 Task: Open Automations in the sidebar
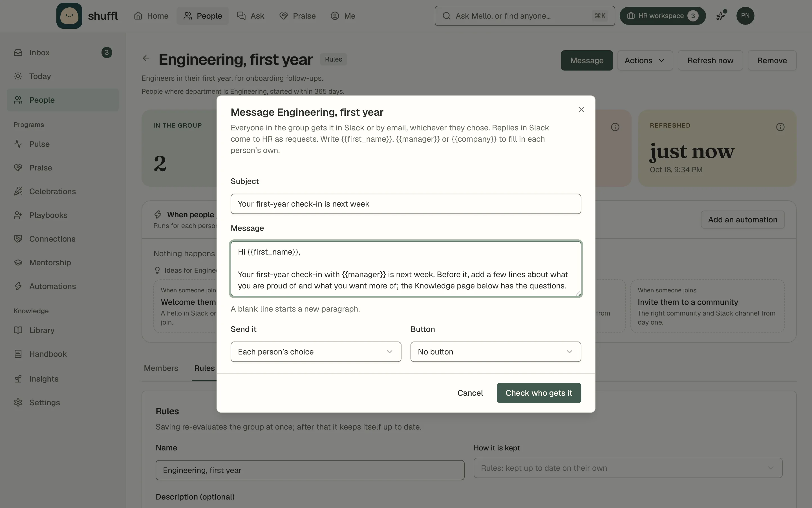tap(63, 286)
